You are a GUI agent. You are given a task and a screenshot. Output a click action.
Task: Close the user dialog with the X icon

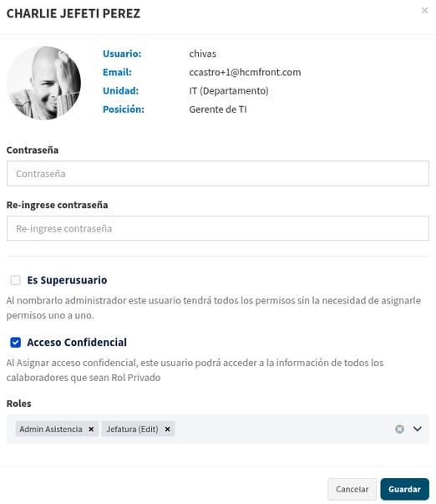[425, 10]
